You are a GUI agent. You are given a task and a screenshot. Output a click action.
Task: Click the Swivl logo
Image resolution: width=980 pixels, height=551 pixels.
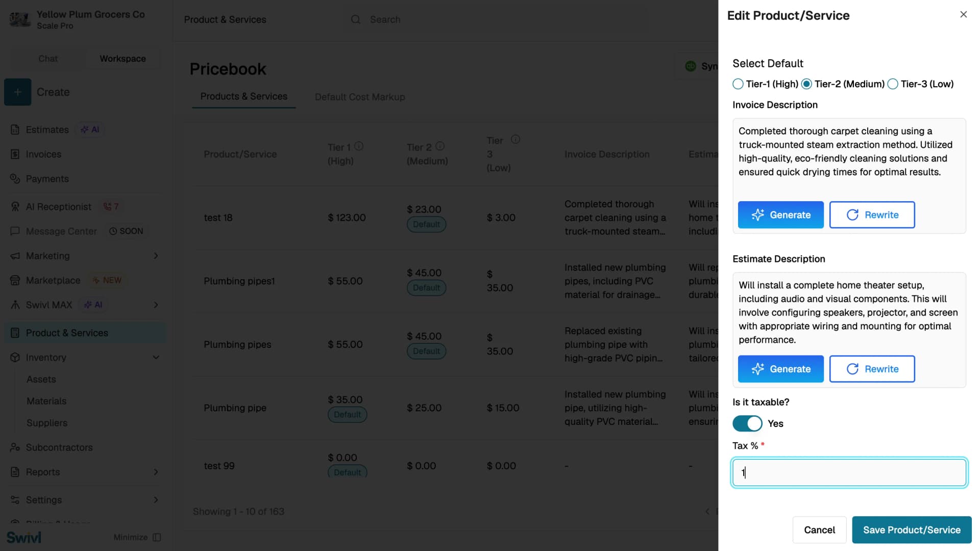(24, 537)
